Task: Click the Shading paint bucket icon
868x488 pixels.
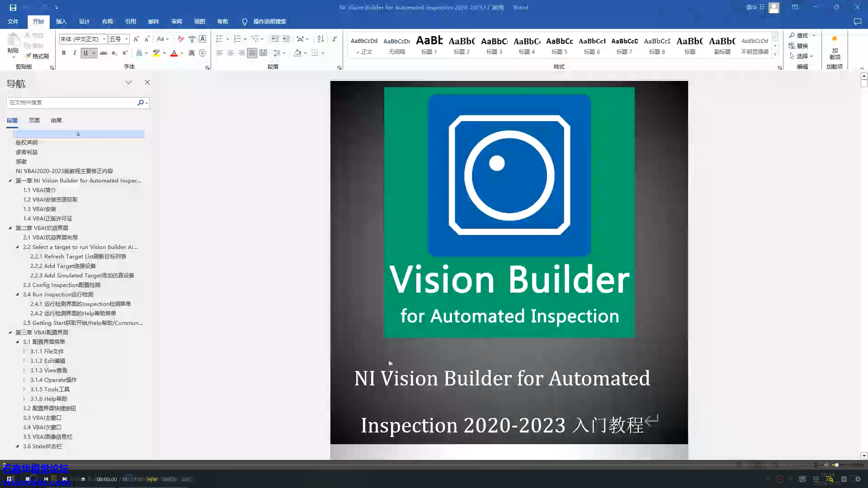Action: point(297,53)
